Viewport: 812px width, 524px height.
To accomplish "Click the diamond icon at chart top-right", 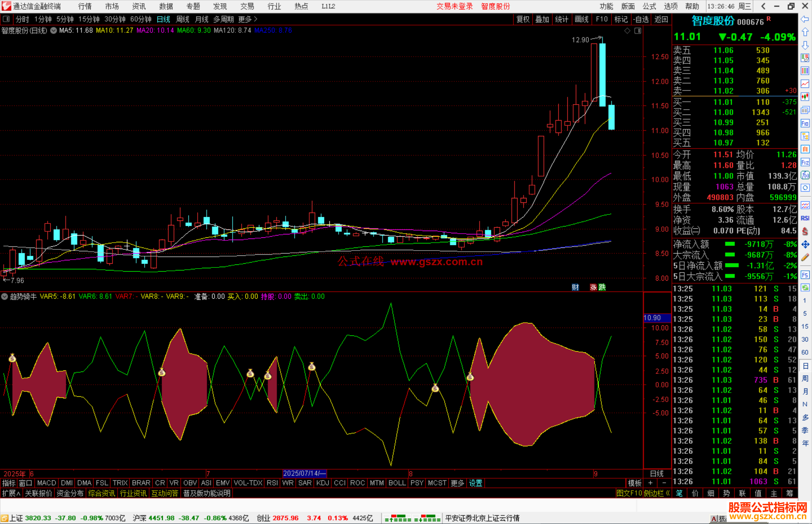I will pos(627,31).
